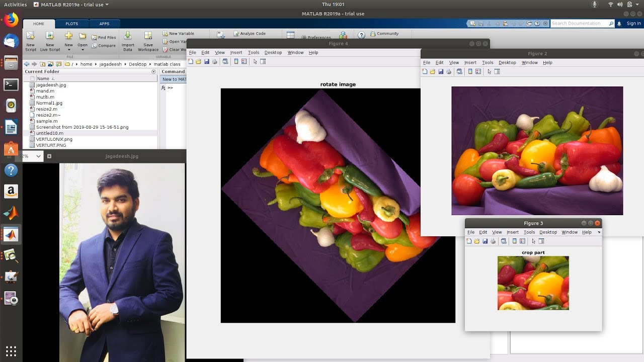Select Edit Plot arrow in Figure 4
The width and height of the screenshot is (644, 362).
[255, 61]
